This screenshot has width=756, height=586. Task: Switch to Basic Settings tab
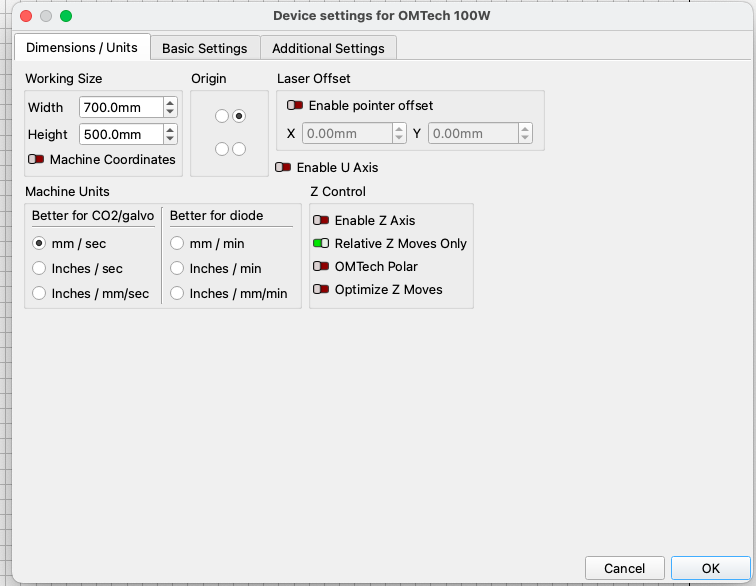204,48
